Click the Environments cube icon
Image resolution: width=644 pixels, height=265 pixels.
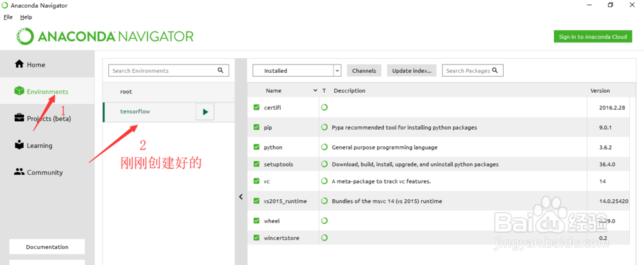click(19, 91)
